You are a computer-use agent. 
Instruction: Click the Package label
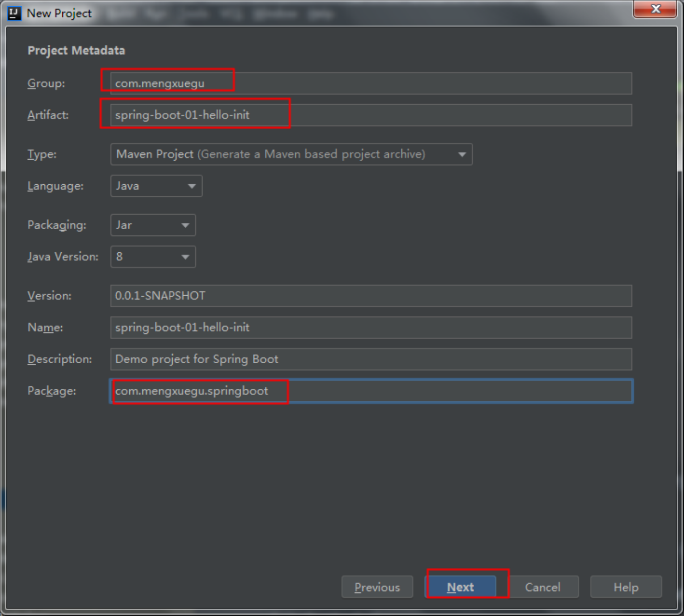tap(52, 391)
